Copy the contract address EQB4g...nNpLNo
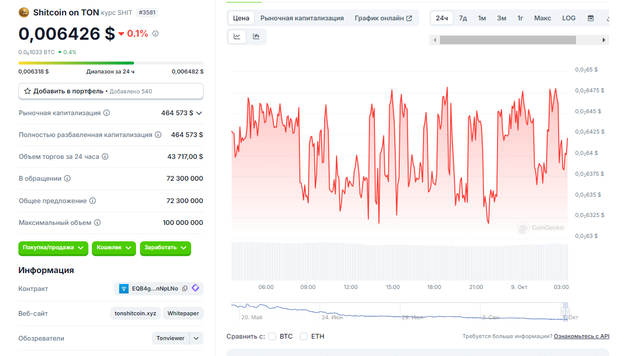The width and height of the screenshot is (644, 356). (x=185, y=288)
